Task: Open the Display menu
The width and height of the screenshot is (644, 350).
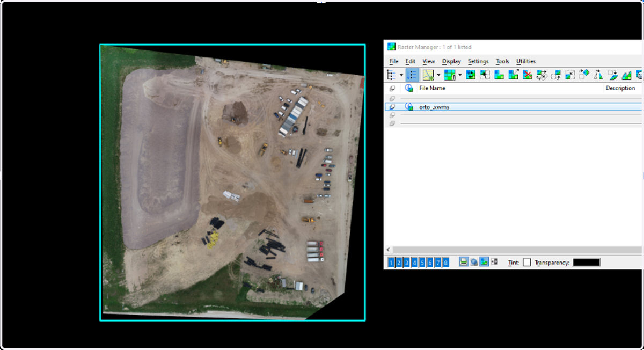Action: [451, 61]
